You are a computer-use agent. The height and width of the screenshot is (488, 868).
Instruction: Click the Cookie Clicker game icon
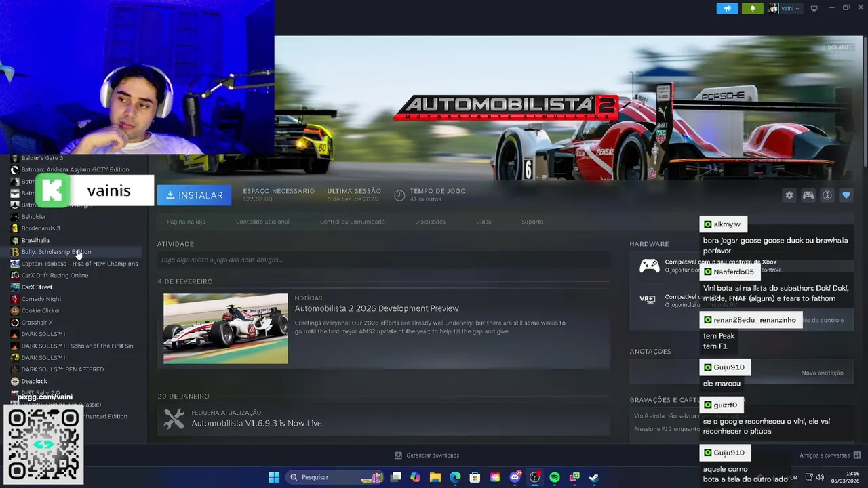pos(15,310)
